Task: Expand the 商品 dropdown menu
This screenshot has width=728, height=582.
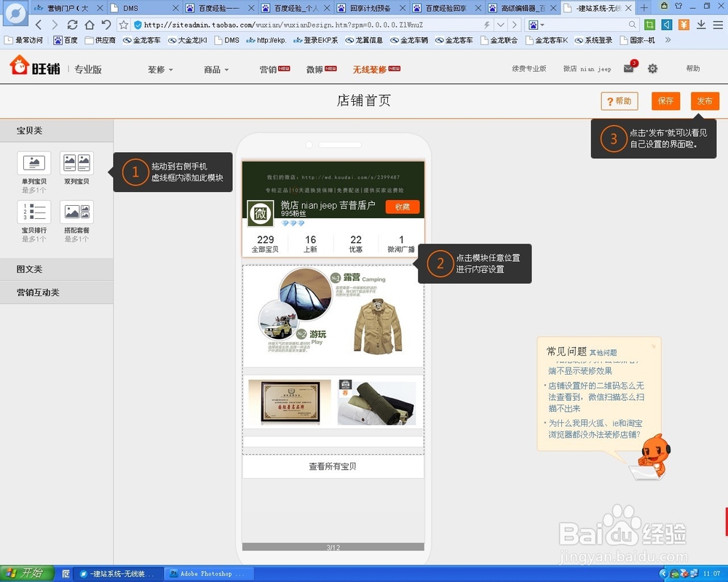Action: [x=213, y=68]
